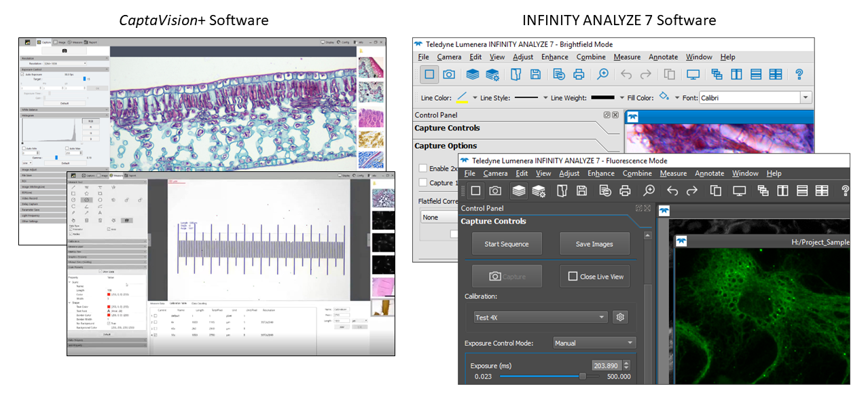Open the Line Weight dropdown arrow
This screenshot has height=397, width=868.
[x=621, y=98]
